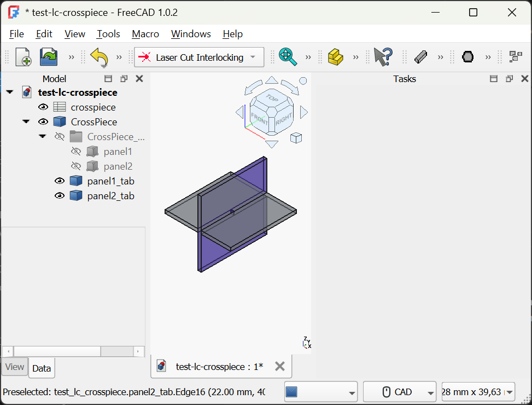
Task: Create a new document with the toolbar icon
Action: click(x=24, y=57)
